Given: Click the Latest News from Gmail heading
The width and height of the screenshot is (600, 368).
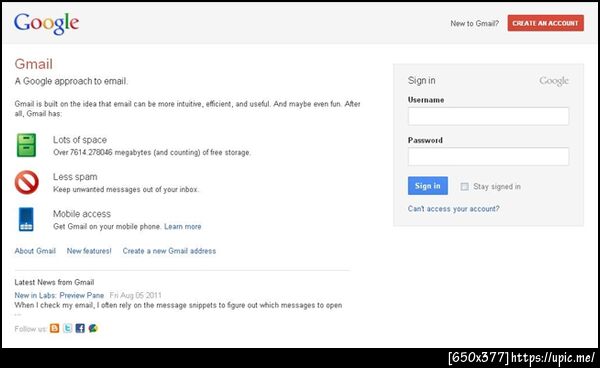Looking at the screenshot, I should pos(54,282).
